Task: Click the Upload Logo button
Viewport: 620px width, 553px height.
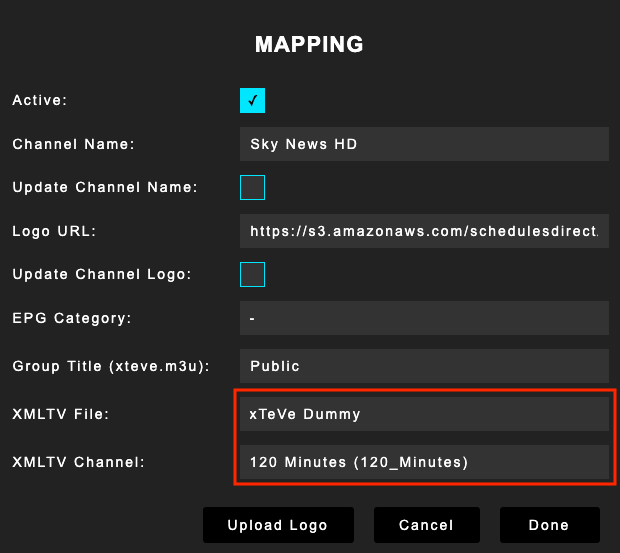Action: pyautogui.click(x=275, y=525)
